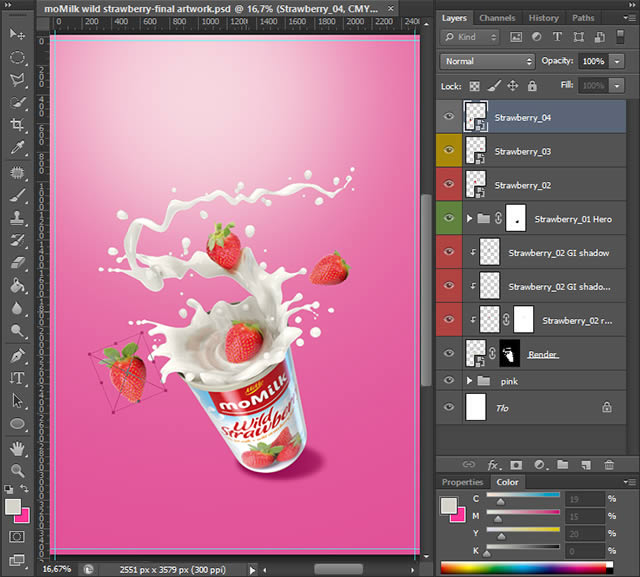Select the Quick Selection tool
The image size is (640, 577).
[17, 102]
